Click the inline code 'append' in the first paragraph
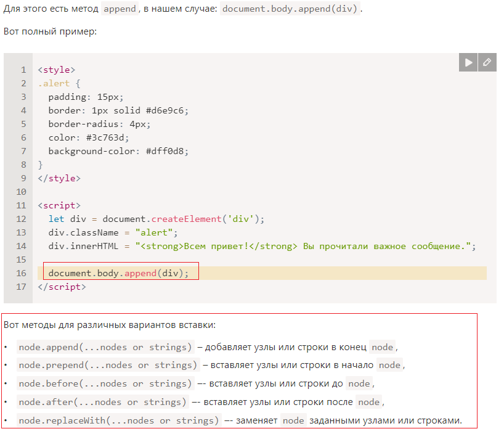This screenshot has height=434, width=504. pyautogui.click(x=120, y=9)
